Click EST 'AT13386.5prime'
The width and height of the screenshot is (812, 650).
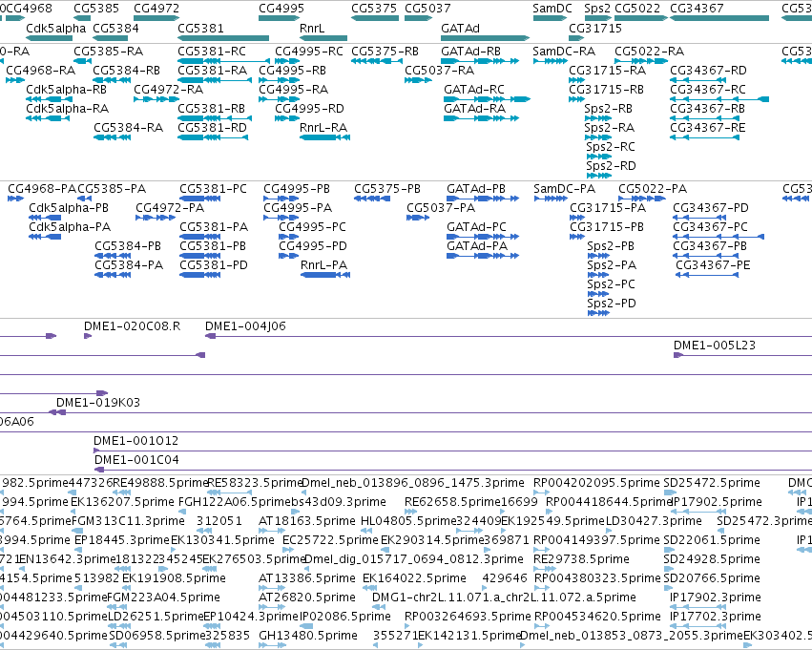pos(306,578)
